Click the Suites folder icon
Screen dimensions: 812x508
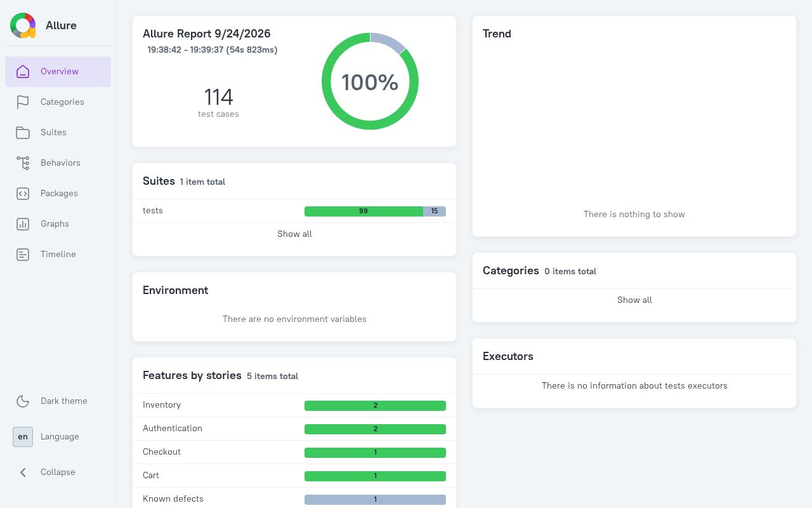[23, 133]
